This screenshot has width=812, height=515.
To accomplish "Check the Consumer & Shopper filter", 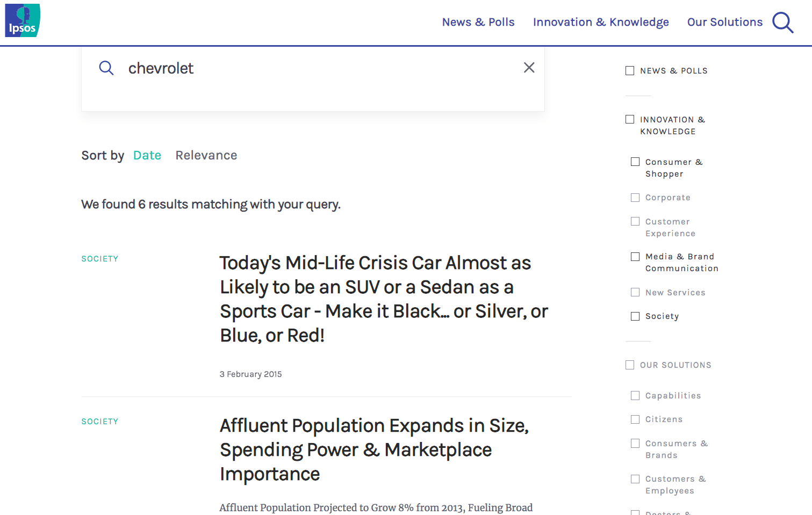I will click(x=635, y=162).
